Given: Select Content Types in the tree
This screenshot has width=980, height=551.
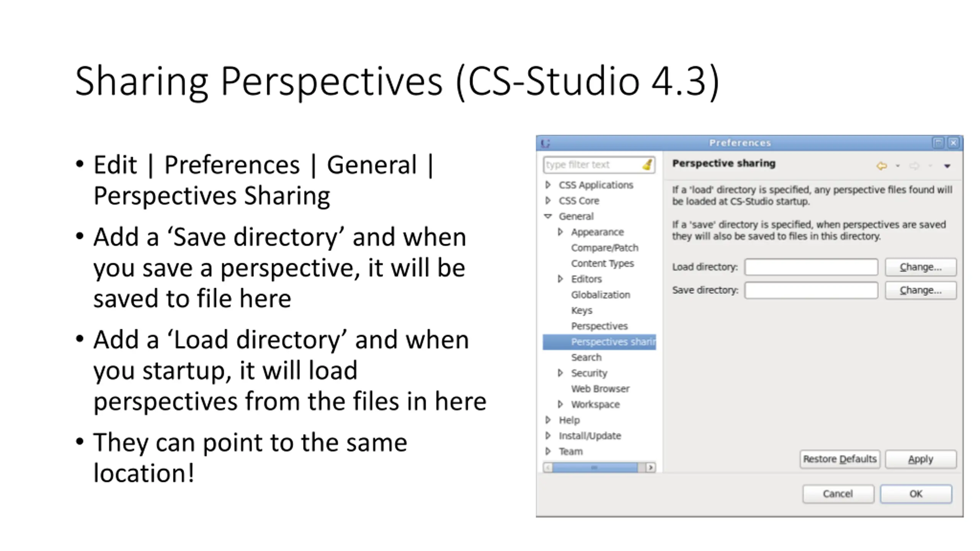Looking at the screenshot, I should tap(602, 264).
